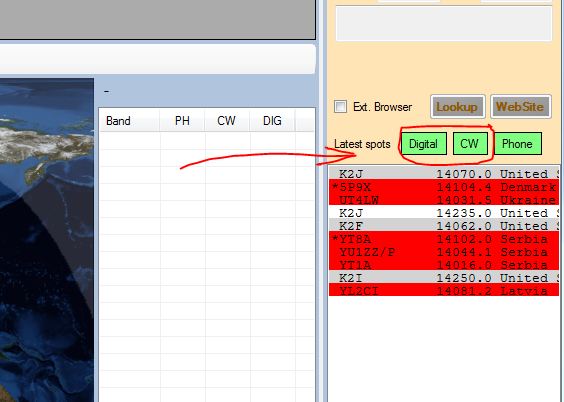Select the K2I 14250.0 spot
564x402 pixels.
click(444, 278)
